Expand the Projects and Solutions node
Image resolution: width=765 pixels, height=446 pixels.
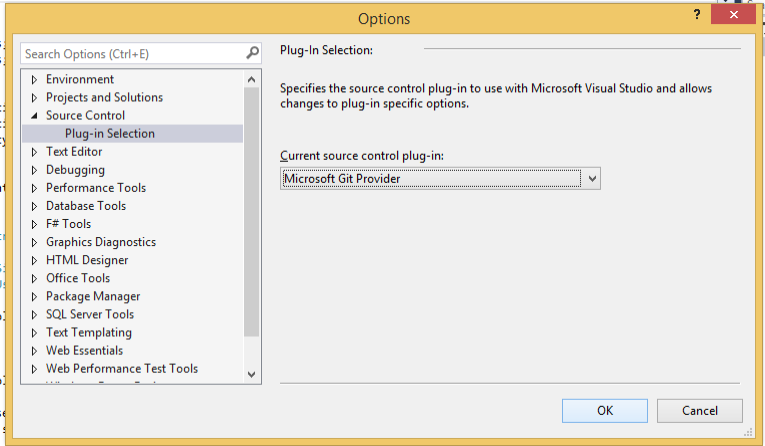[x=35, y=98]
